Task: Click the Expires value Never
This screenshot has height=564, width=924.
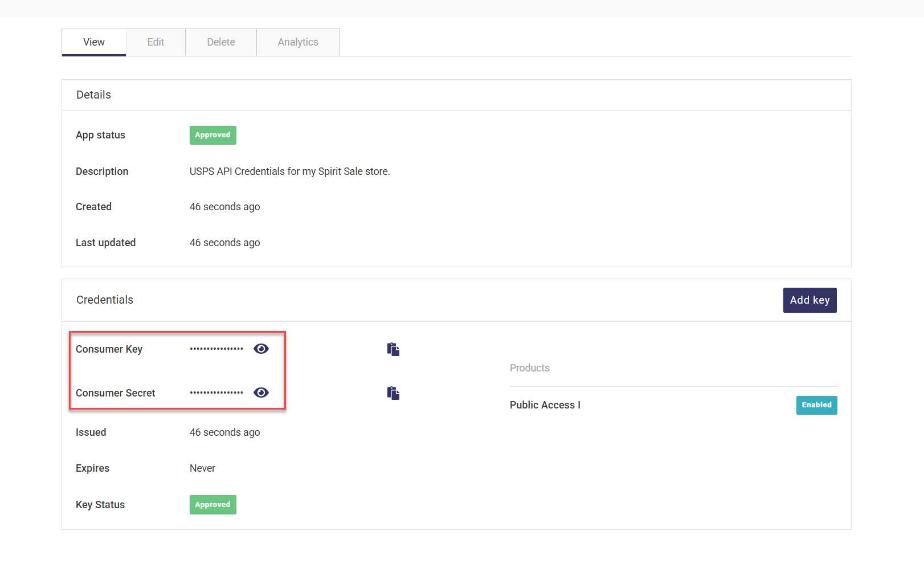Action: 202,468
